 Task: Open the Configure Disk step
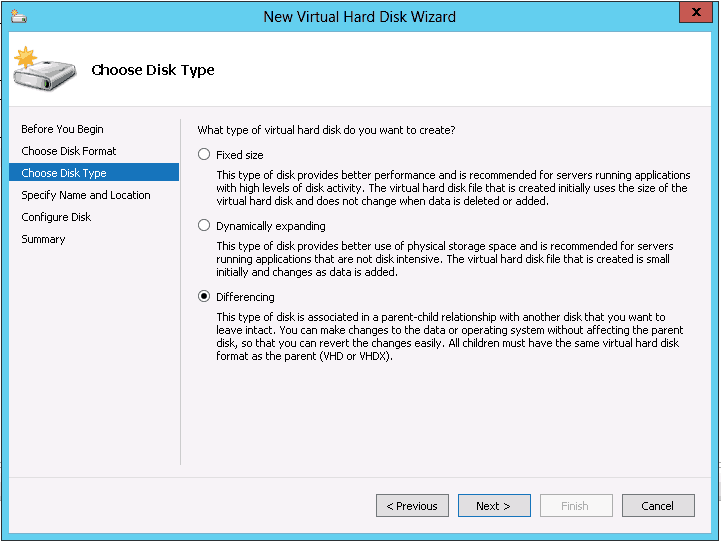pyautogui.click(x=56, y=217)
